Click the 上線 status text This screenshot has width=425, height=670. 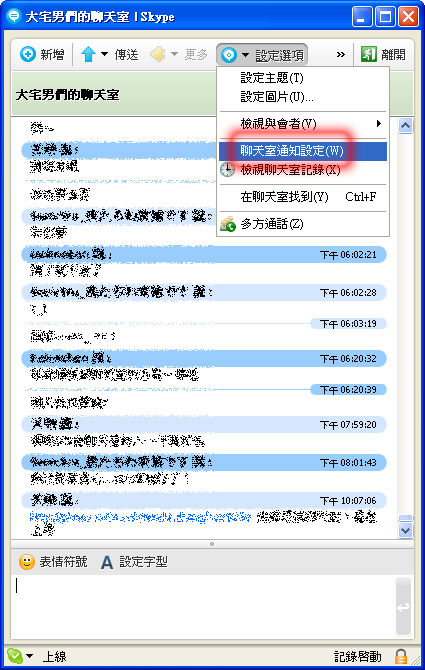pyautogui.click(x=55, y=656)
